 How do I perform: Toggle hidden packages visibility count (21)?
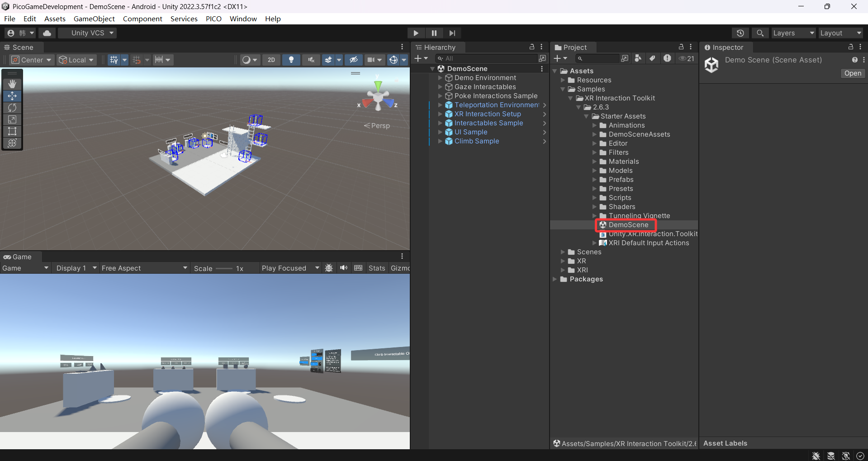click(687, 58)
